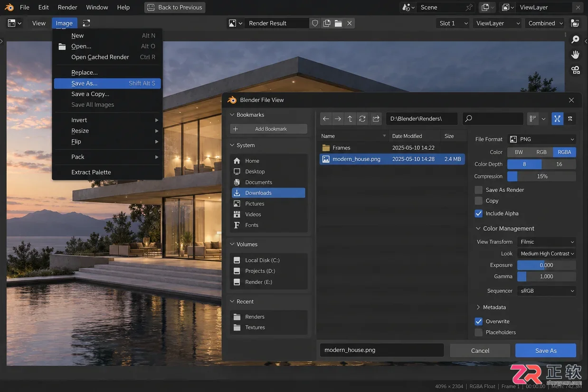Screen dimensions: 588x392
Task: Click the fake user shield icon
Action: (x=315, y=23)
